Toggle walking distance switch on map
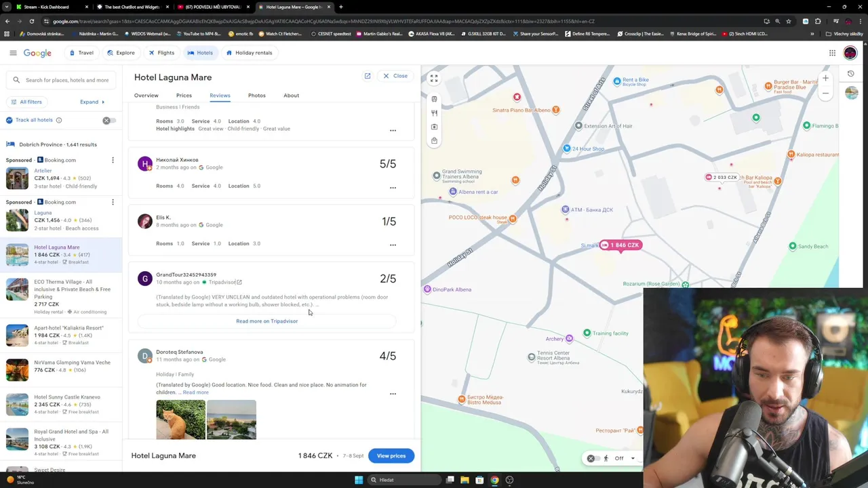868x488 pixels. point(593,459)
